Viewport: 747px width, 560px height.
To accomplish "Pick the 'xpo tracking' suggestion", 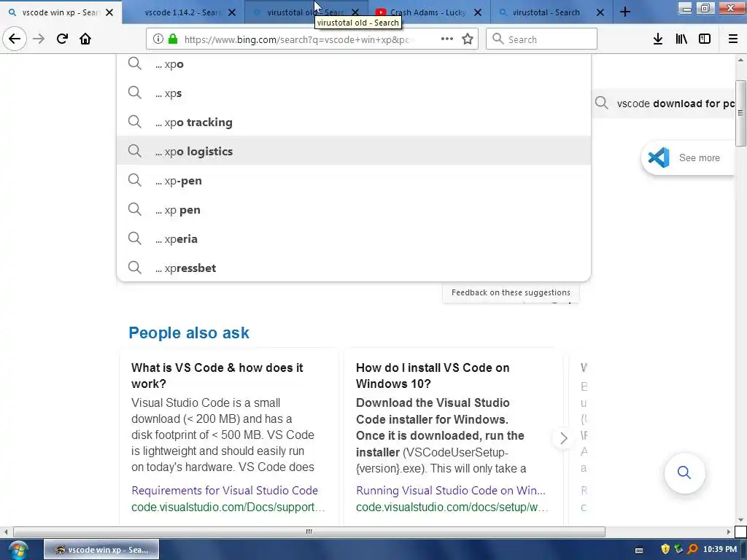I will pyautogui.click(x=354, y=122).
